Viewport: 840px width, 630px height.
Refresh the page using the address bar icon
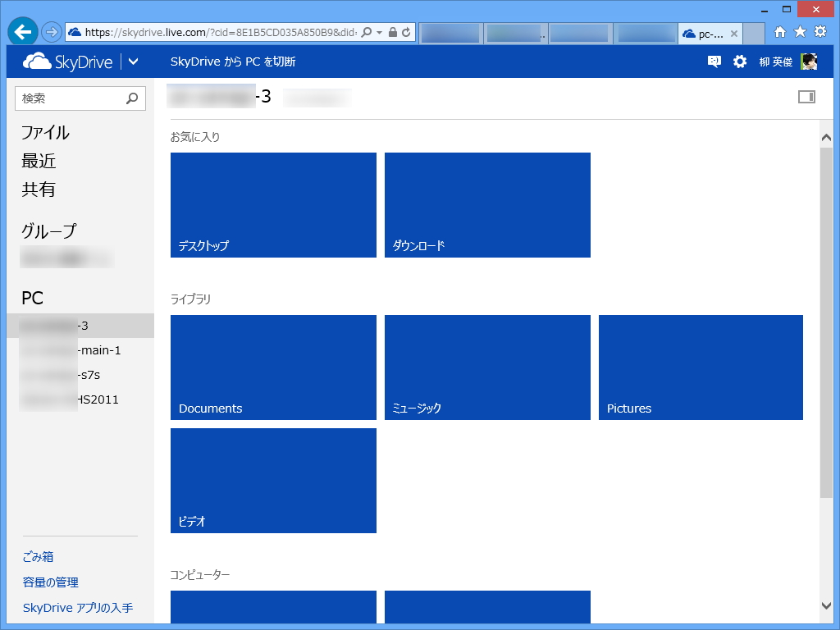[407, 33]
